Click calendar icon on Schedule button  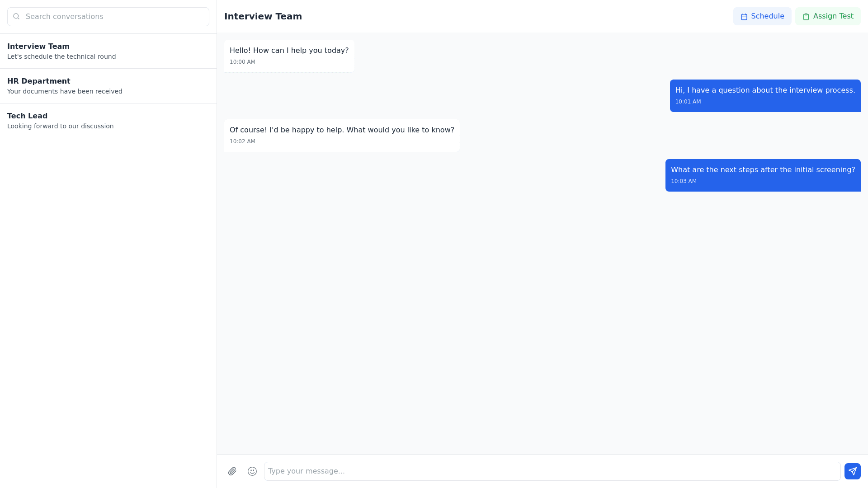tap(744, 17)
